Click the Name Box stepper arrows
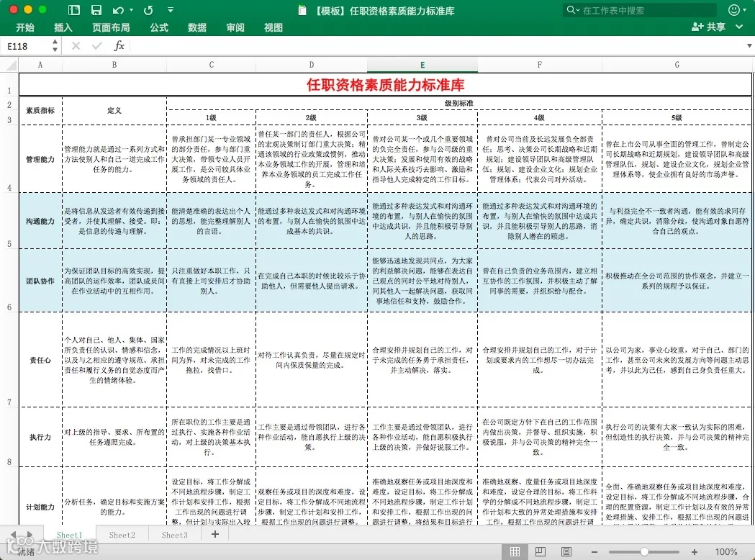The height and width of the screenshot is (560, 755). pyautogui.click(x=55, y=46)
